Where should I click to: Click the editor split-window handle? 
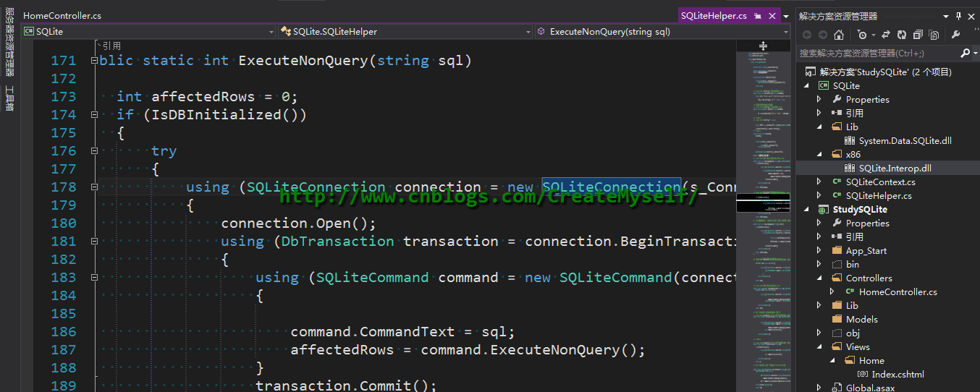pos(763,46)
